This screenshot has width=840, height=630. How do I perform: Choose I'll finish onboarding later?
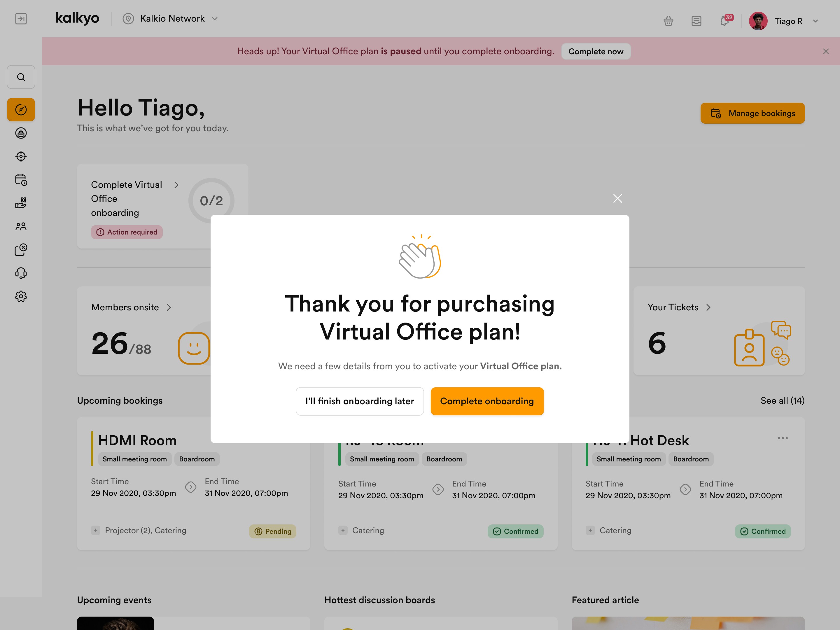click(359, 401)
